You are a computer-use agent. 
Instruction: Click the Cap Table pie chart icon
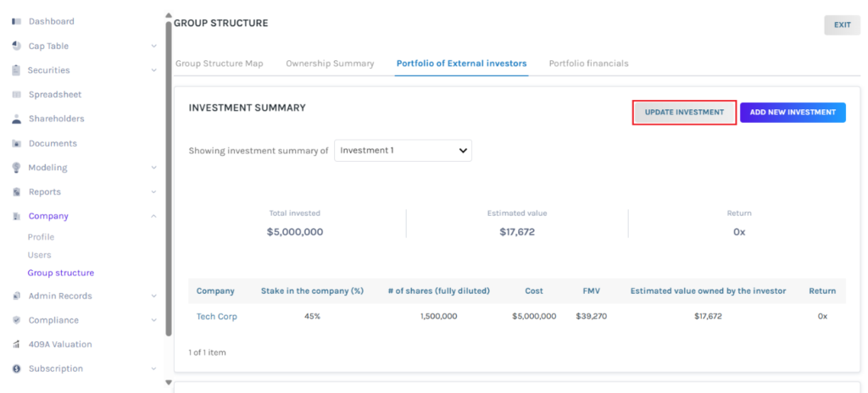(x=16, y=46)
